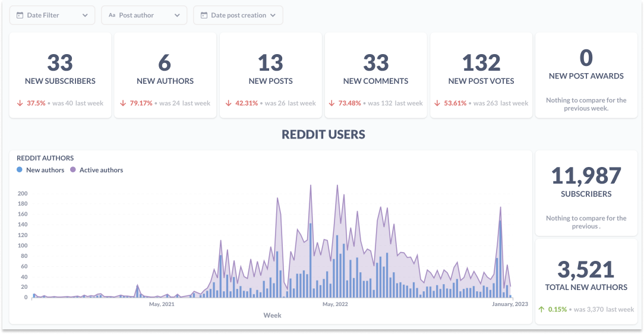Click the Aa text icon in Post author filter
The width and height of the screenshot is (644, 334).
[x=112, y=15]
